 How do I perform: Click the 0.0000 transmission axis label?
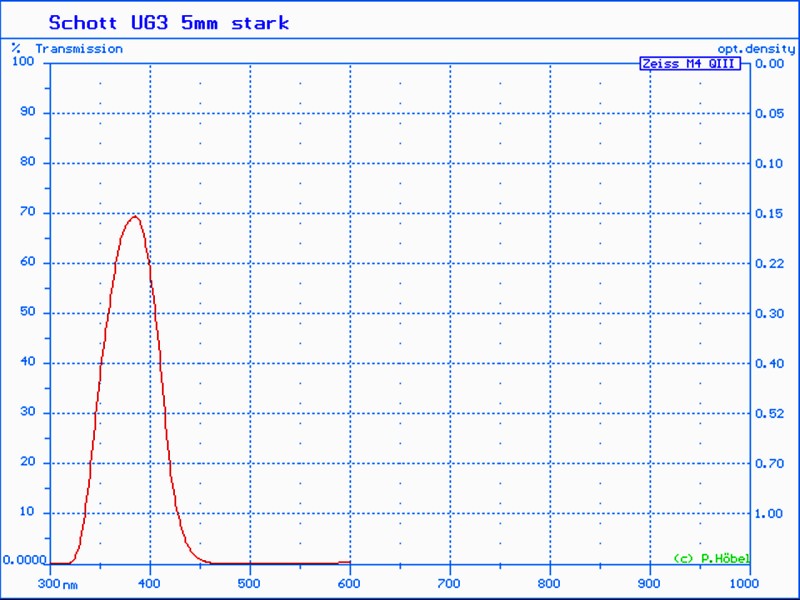(24, 560)
